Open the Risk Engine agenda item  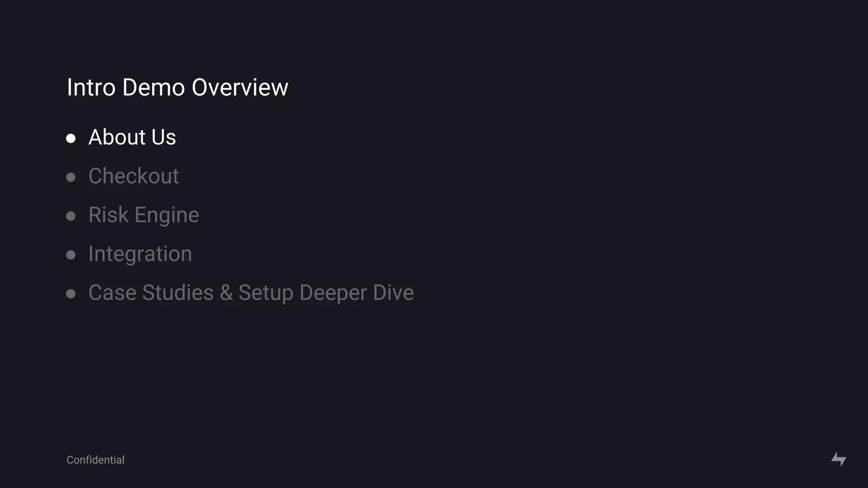point(143,215)
